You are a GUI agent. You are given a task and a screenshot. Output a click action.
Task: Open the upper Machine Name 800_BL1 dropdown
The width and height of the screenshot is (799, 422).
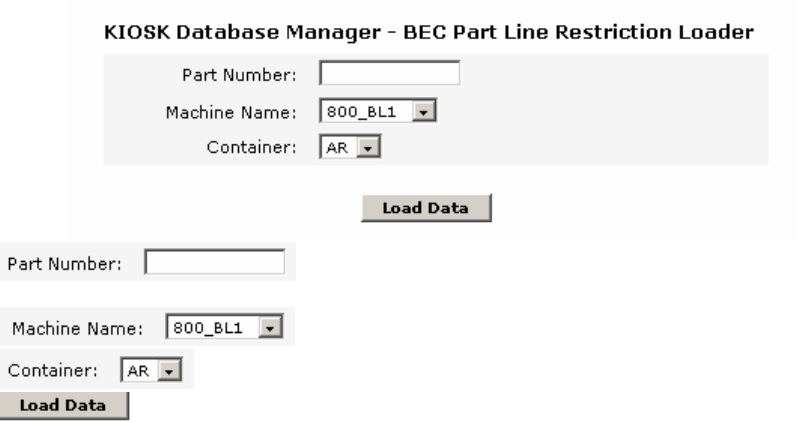pos(370,111)
